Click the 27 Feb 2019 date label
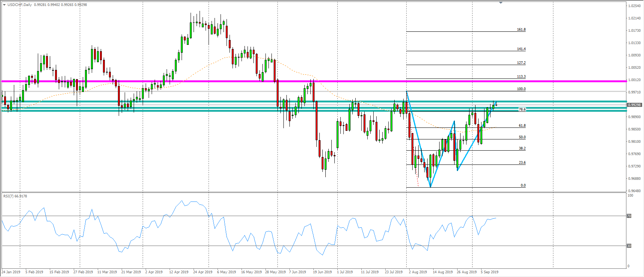Image resolution: width=644 pixels, height=277 pixels. [x=83, y=272]
